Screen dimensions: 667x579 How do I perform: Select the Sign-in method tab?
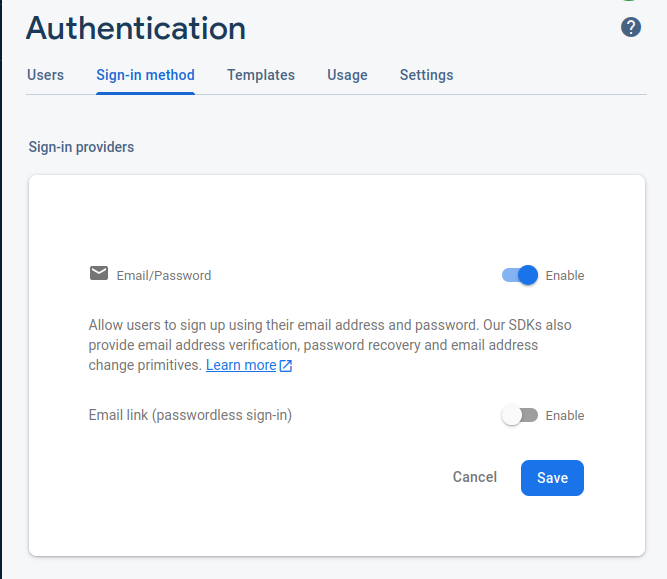tap(145, 75)
